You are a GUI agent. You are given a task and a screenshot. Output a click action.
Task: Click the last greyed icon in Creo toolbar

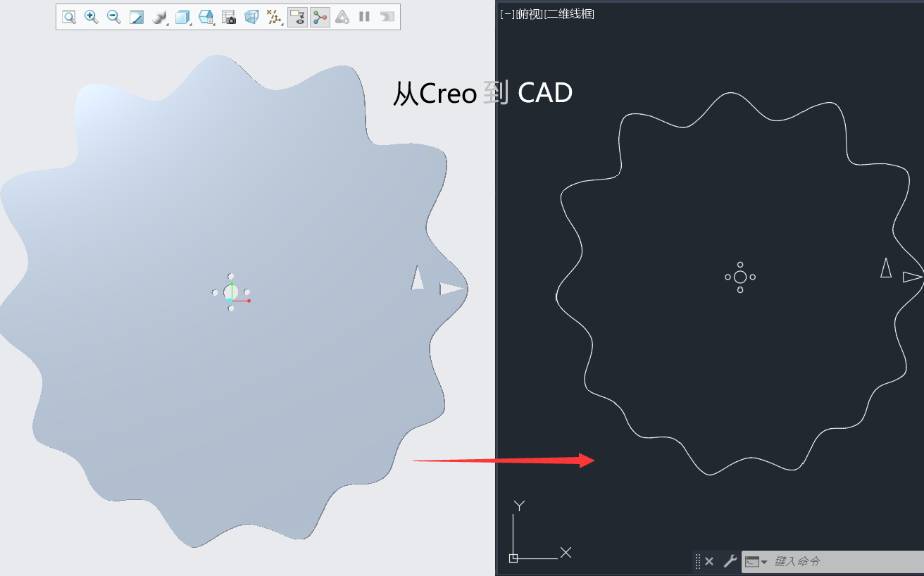pos(387,17)
